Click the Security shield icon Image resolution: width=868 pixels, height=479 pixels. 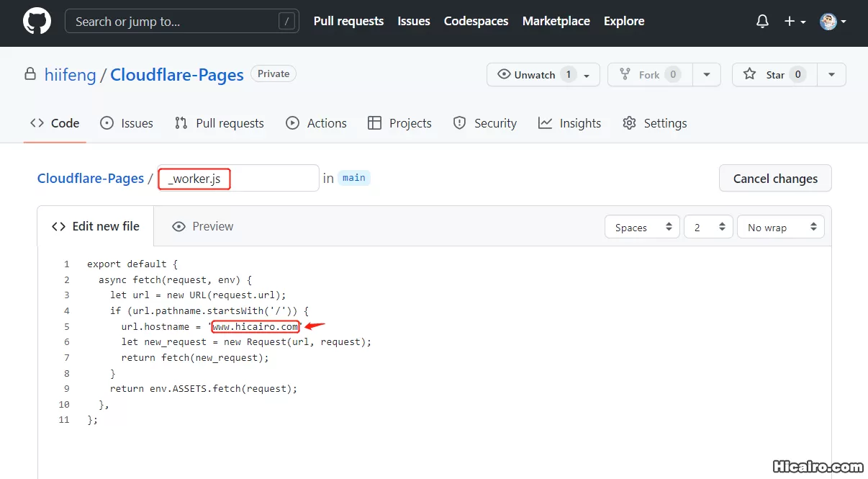click(x=459, y=123)
